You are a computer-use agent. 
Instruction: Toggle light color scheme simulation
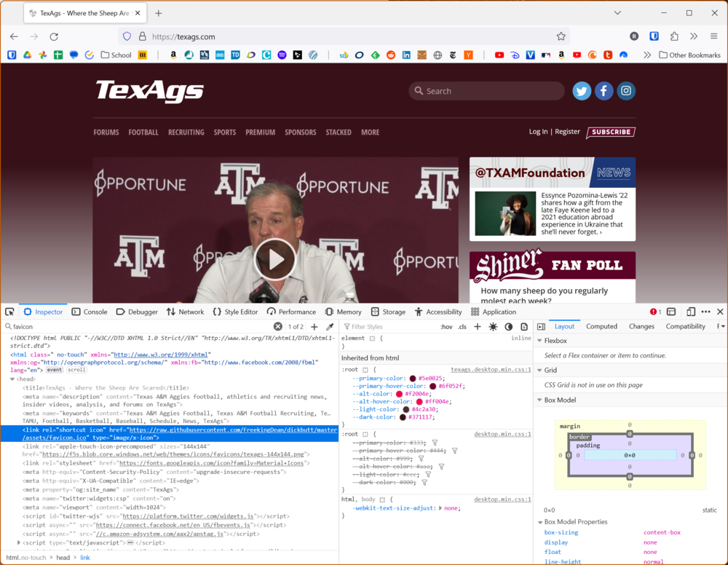(493, 327)
